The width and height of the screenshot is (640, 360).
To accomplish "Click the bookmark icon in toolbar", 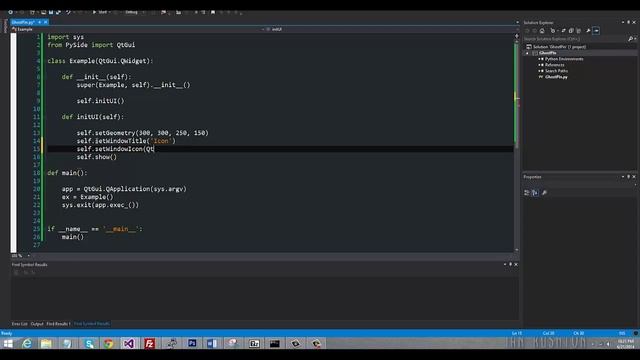I will pos(213,12).
